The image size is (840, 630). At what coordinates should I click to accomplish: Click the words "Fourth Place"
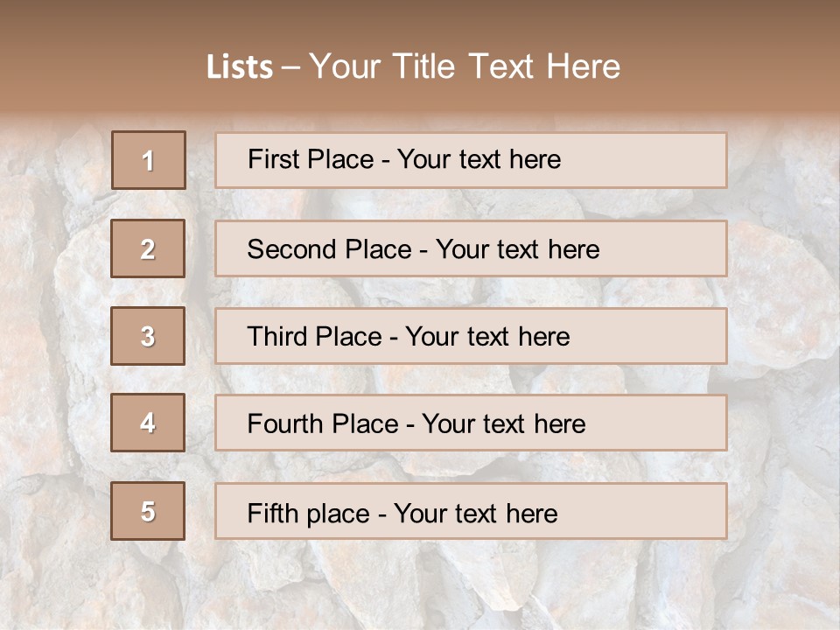(x=321, y=424)
